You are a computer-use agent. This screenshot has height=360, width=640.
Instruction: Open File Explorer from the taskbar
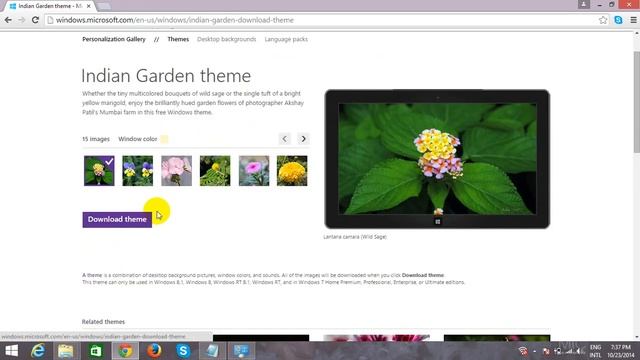(x=65, y=351)
